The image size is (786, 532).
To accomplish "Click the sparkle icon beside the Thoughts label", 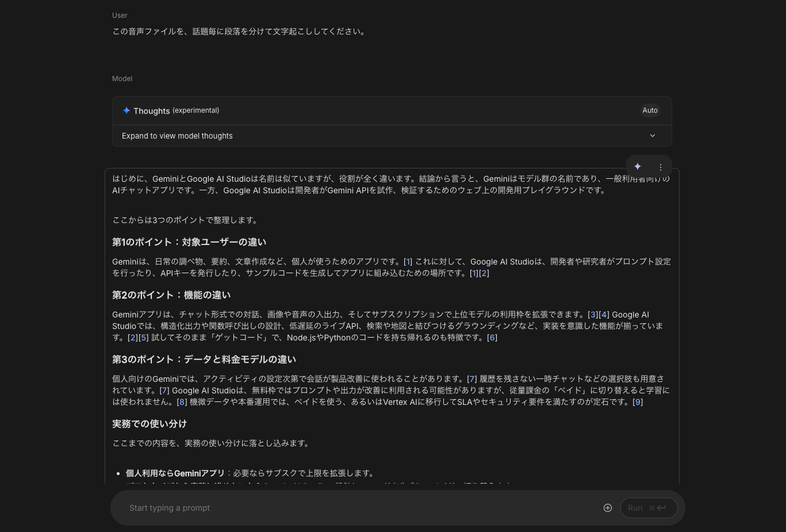I will click(x=126, y=110).
